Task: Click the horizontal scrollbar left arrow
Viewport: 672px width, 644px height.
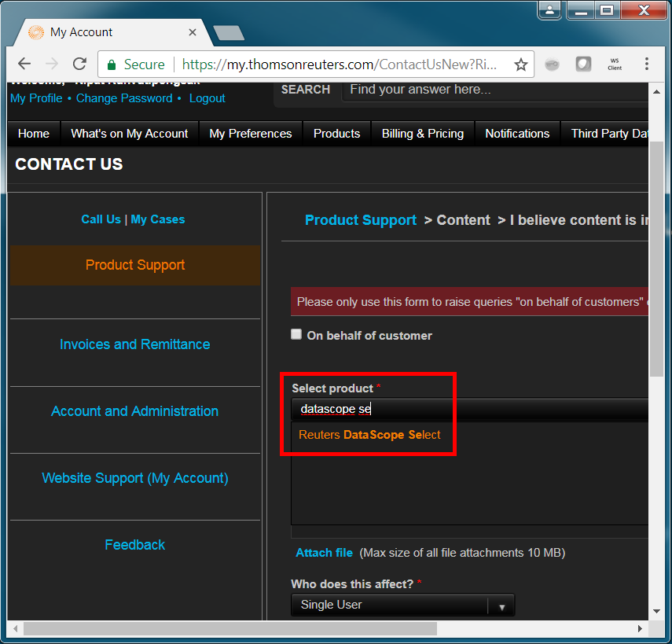Action: [x=16, y=628]
